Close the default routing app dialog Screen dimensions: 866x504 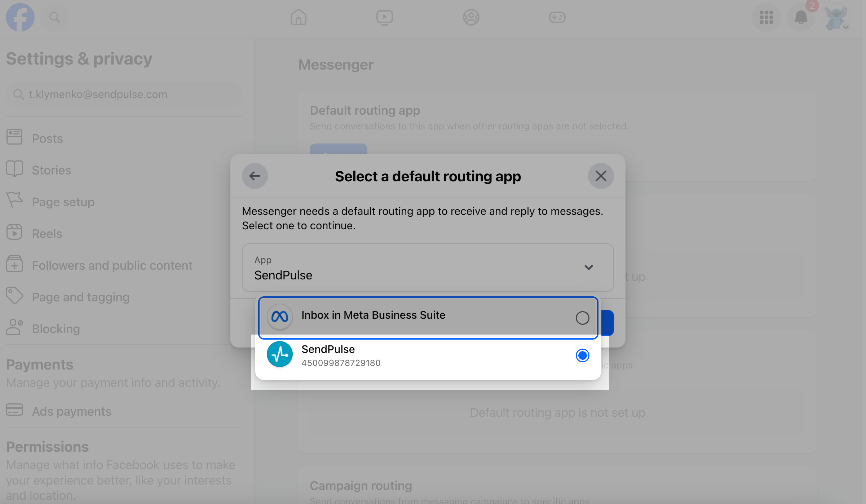pyautogui.click(x=601, y=176)
